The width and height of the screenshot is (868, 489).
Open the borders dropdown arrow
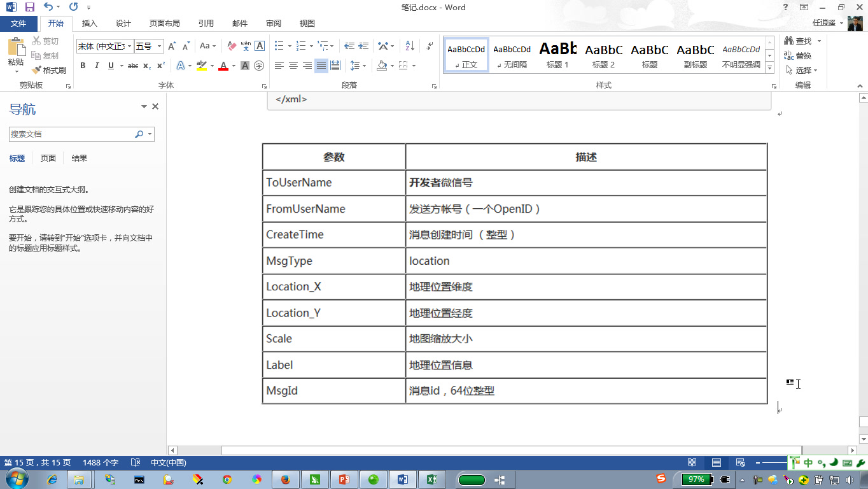(414, 66)
